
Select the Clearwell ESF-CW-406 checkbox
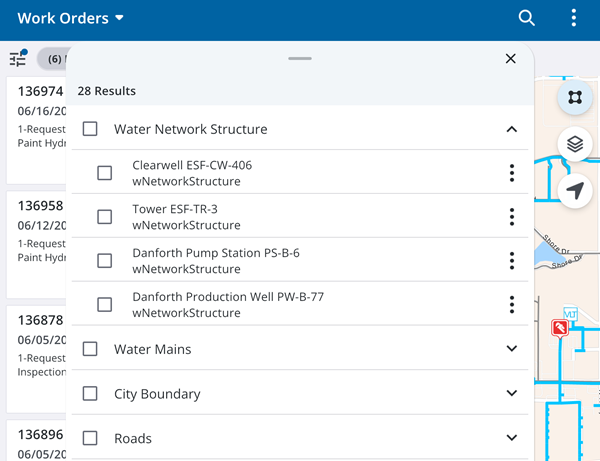tap(105, 173)
